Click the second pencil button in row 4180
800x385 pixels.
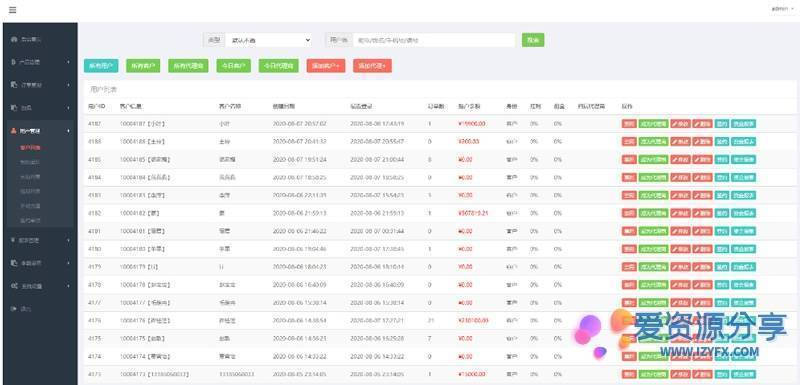(x=702, y=249)
